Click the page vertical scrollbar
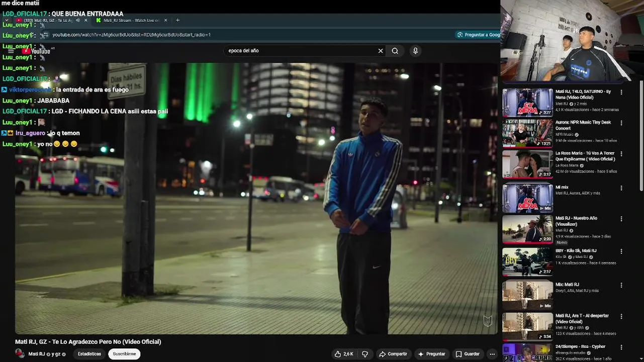The image size is (644, 362). [x=641, y=136]
